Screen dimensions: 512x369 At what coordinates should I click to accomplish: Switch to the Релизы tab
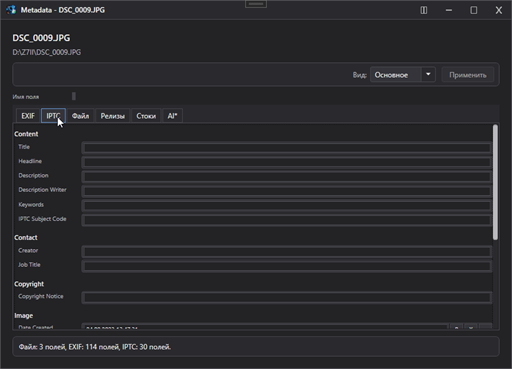[113, 116]
